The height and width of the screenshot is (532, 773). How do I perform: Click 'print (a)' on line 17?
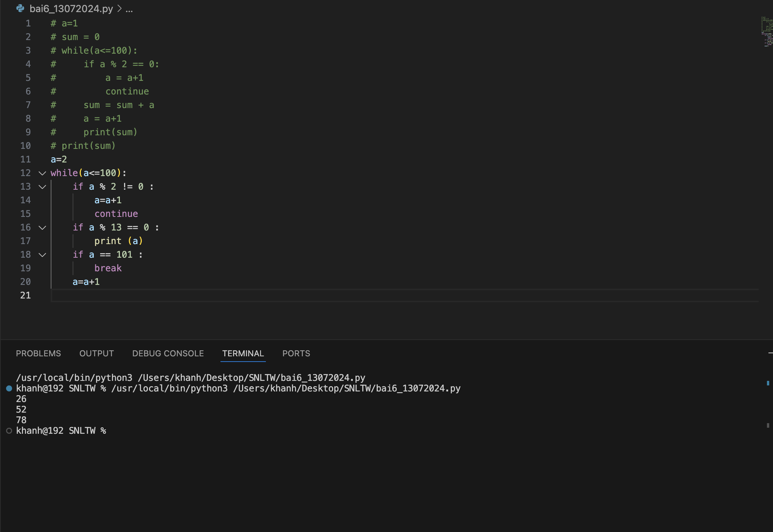[118, 241]
